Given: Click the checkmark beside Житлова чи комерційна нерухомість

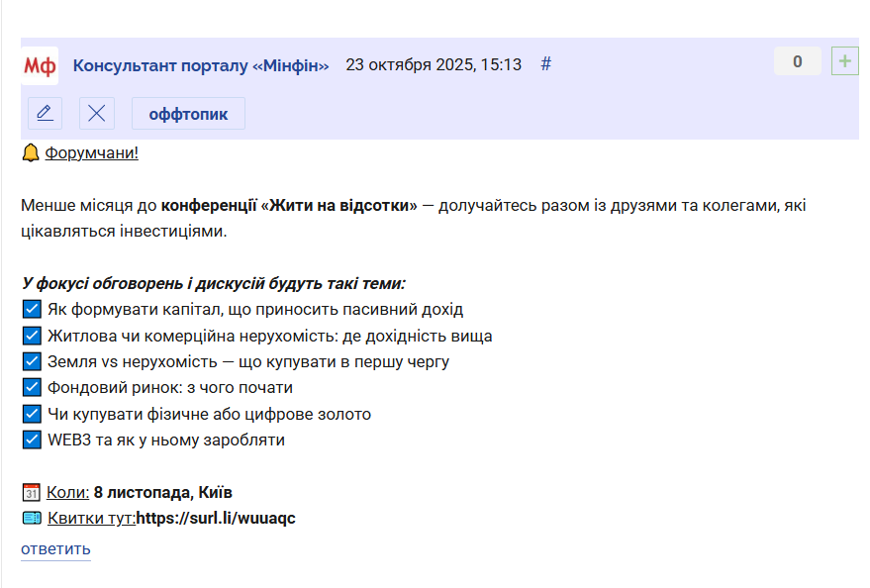Looking at the screenshot, I should [31, 336].
